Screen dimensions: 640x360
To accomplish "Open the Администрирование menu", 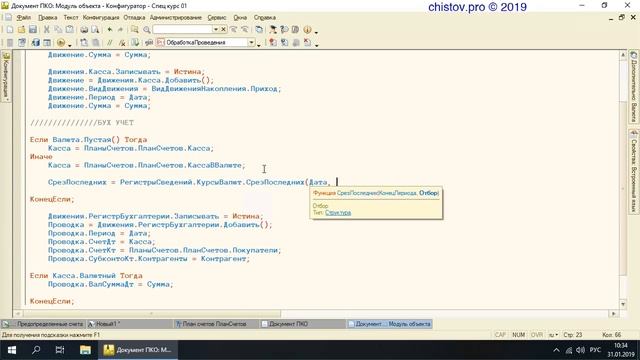I will (x=176, y=18).
